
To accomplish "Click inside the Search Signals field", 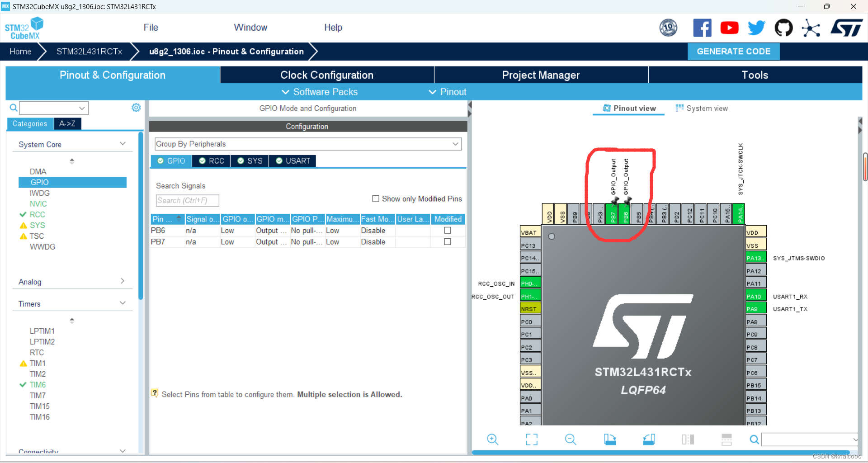I will [x=187, y=200].
